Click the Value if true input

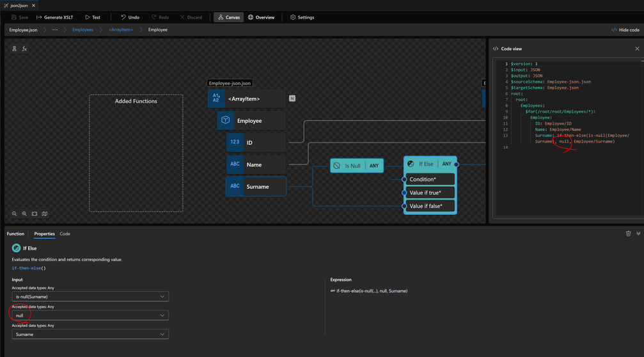pos(430,193)
